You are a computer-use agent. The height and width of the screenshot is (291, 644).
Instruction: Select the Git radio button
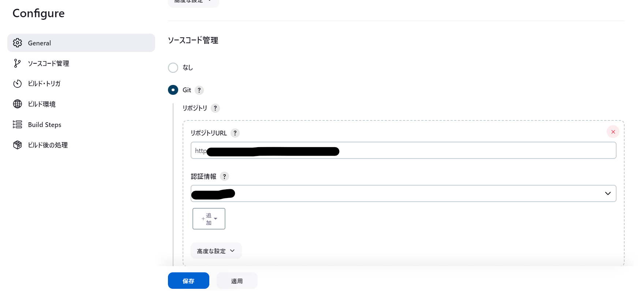[x=173, y=90]
